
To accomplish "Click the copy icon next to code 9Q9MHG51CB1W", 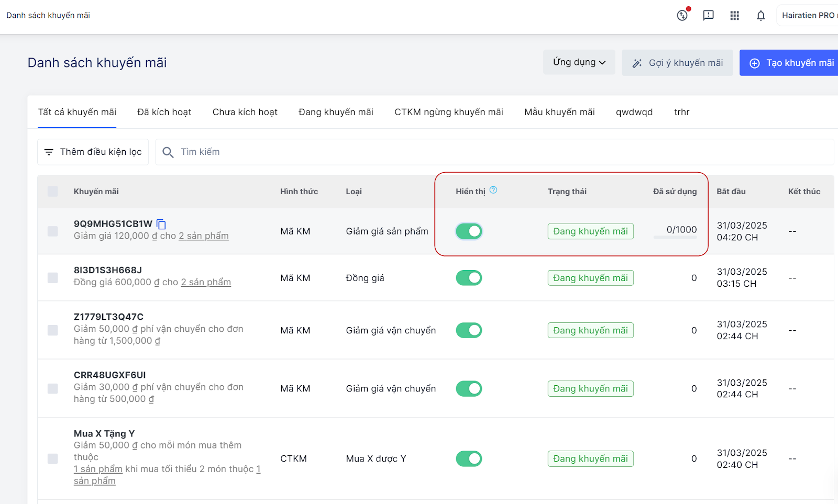I will tap(161, 225).
